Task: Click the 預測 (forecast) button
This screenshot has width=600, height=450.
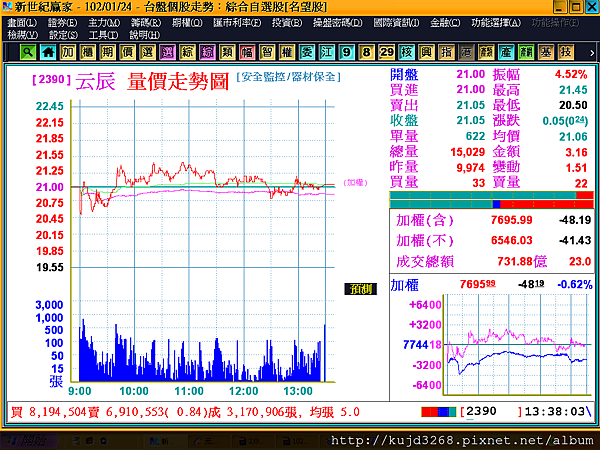Action: click(x=360, y=289)
